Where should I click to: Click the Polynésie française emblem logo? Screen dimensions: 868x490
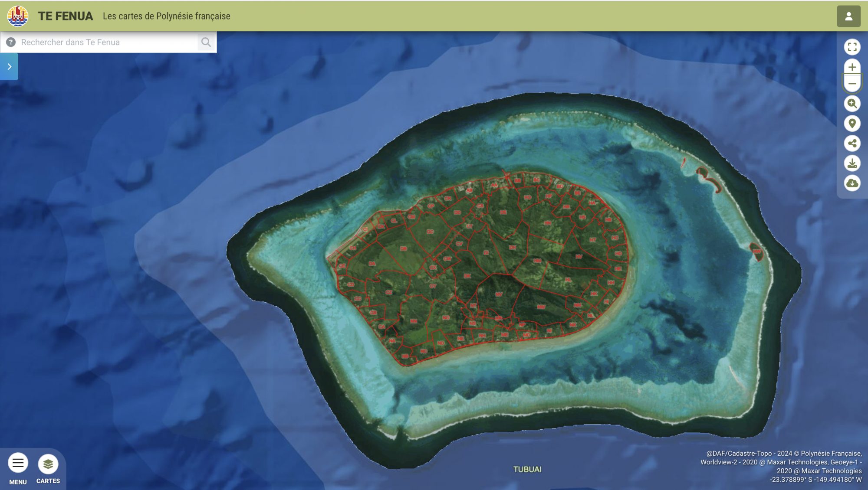(18, 16)
